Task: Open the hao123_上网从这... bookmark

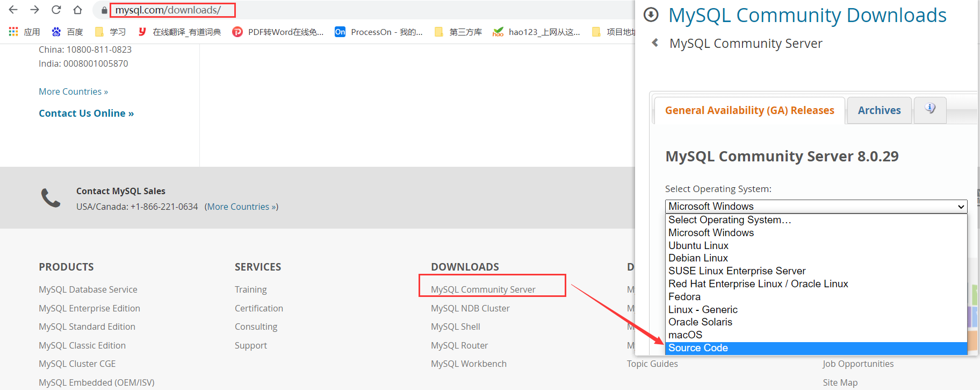Action: (x=537, y=32)
